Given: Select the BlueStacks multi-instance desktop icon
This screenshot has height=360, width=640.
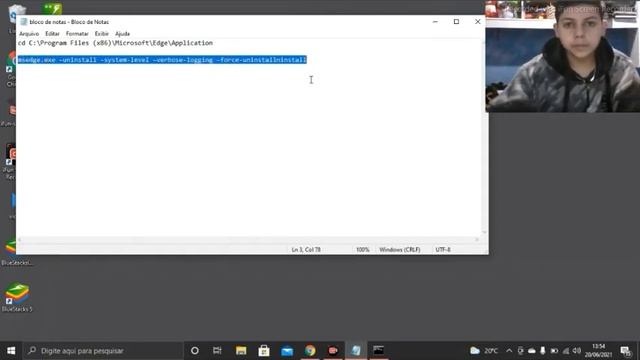Looking at the screenshot, I should (x=11, y=252).
